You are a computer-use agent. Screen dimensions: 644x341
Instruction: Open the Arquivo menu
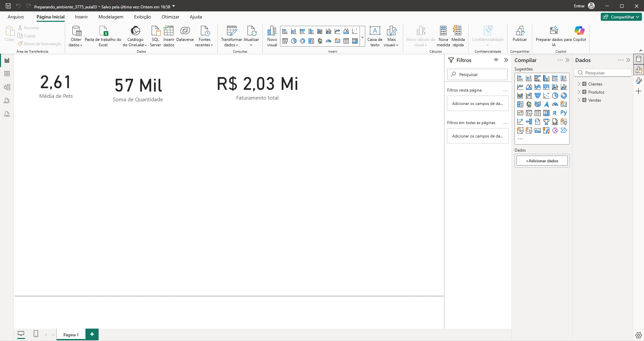coord(16,17)
